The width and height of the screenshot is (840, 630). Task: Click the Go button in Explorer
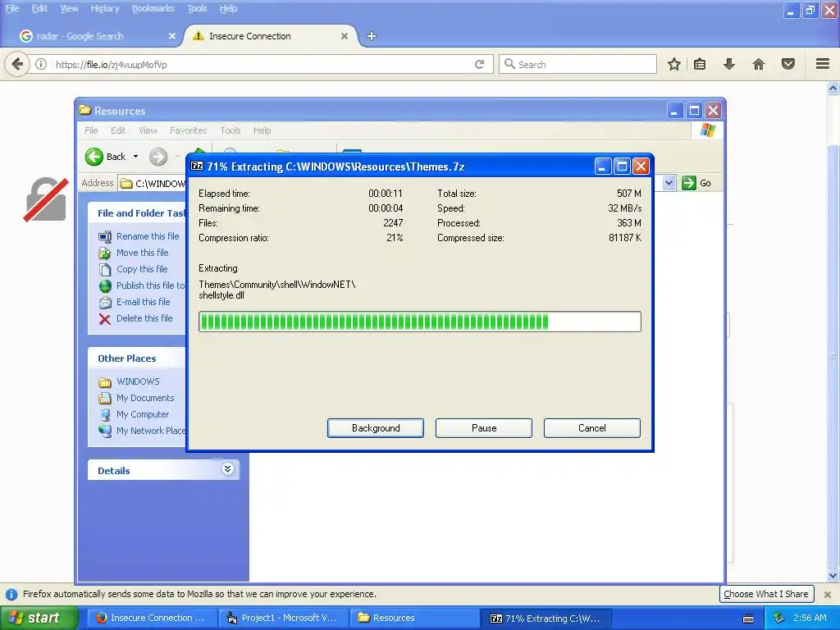tap(696, 183)
